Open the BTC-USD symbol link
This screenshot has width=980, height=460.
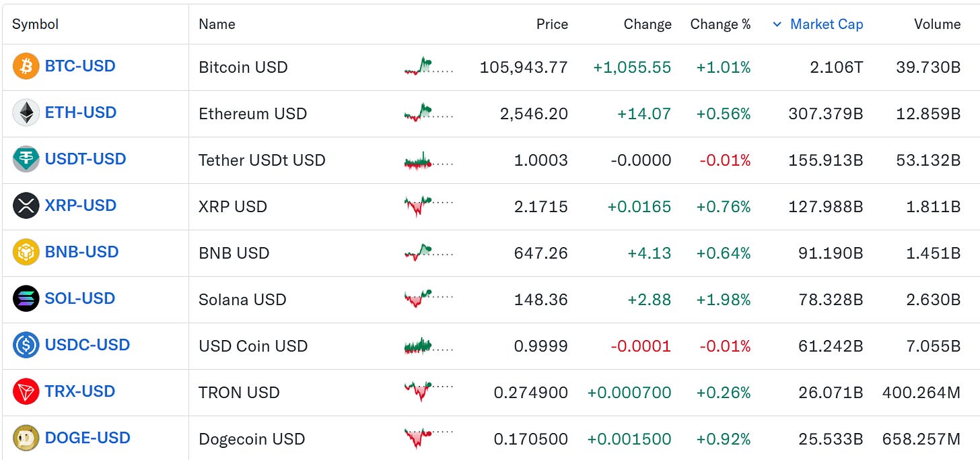click(x=80, y=66)
